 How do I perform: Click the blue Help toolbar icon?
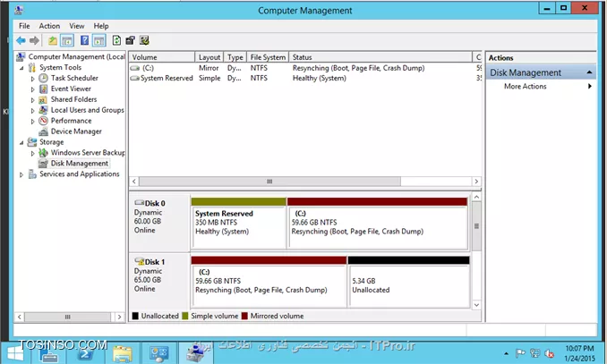coord(85,40)
